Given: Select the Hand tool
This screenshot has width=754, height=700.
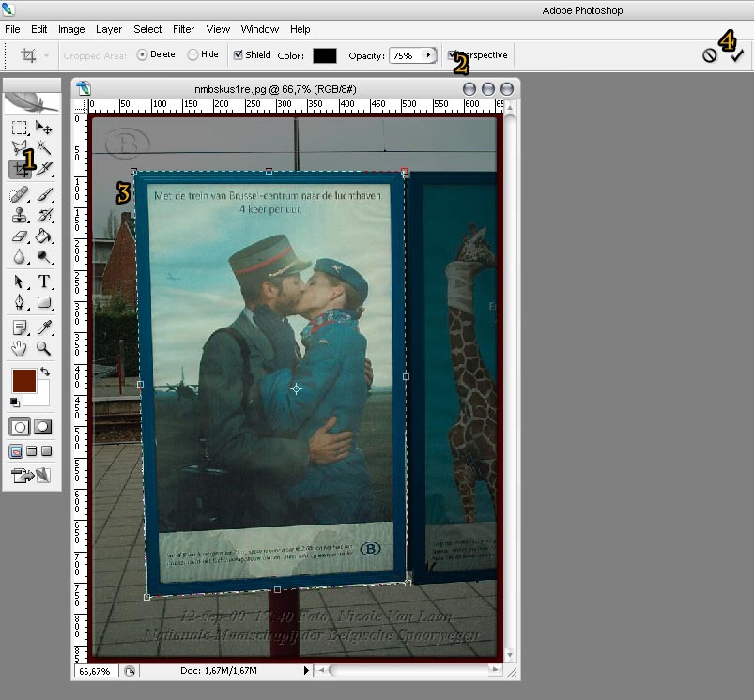Looking at the screenshot, I should click(x=19, y=348).
